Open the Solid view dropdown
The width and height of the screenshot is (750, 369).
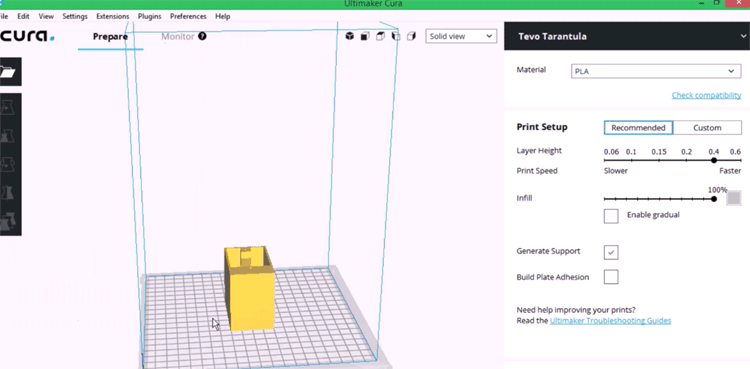pos(461,36)
